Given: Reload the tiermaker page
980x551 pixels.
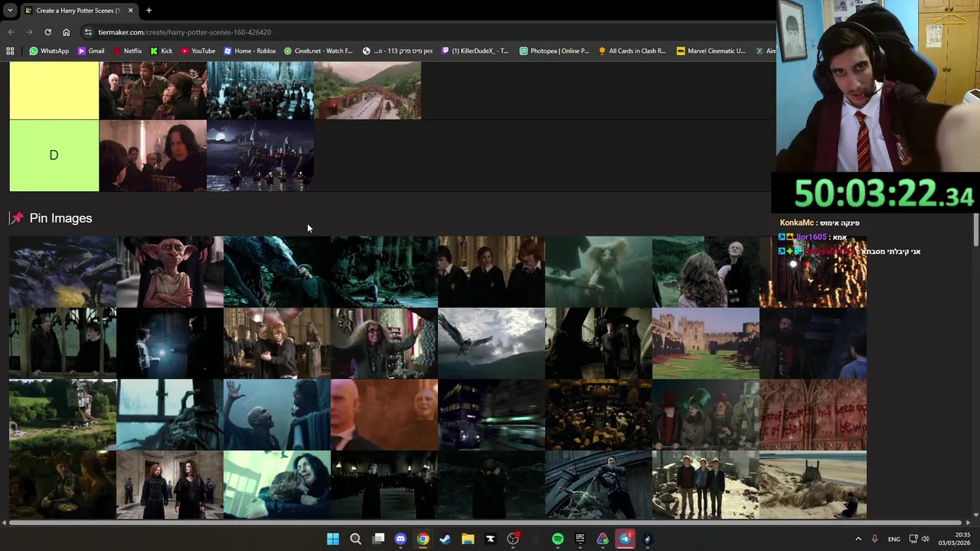Looking at the screenshot, I should tap(47, 32).
